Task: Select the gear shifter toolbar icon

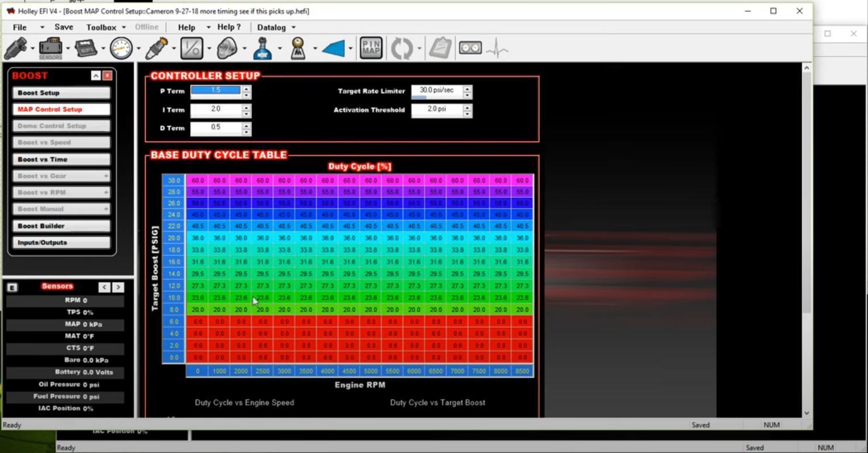Action: click(297, 48)
